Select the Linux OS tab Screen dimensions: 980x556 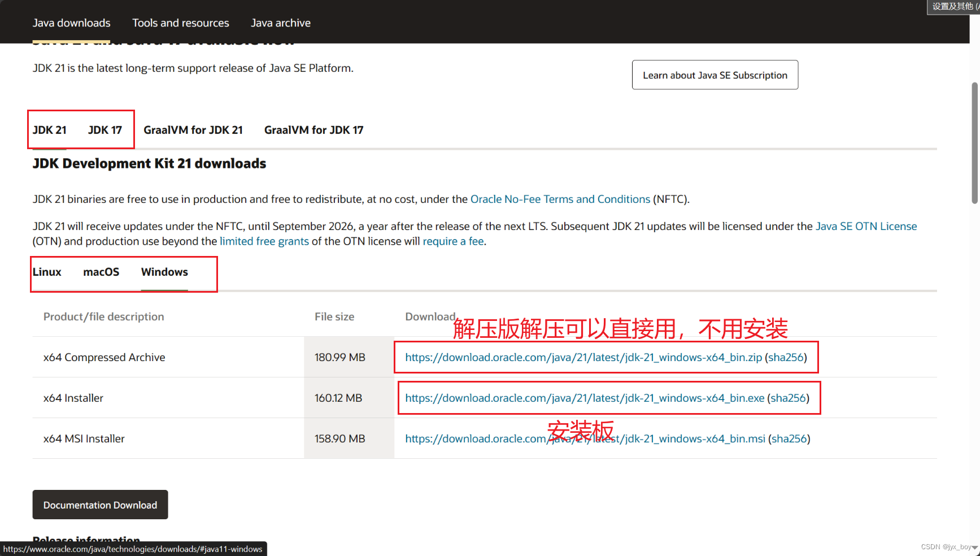47,272
